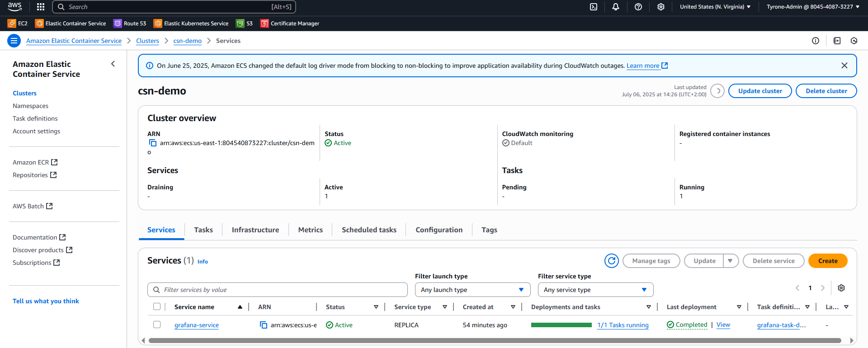Image resolution: width=868 pixels, height=348 pixels.
Task: Toggle the hamburger navigation menu button
Action: 14,41
